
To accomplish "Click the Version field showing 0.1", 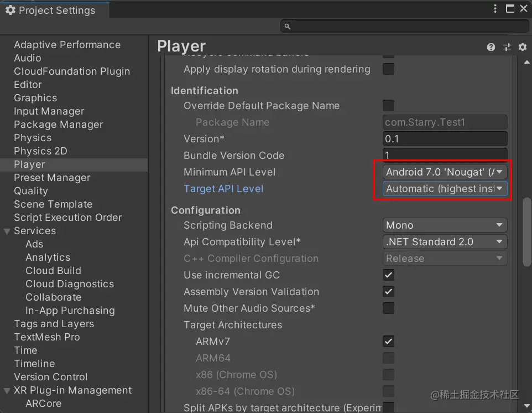I will click(x=445, y=138).
